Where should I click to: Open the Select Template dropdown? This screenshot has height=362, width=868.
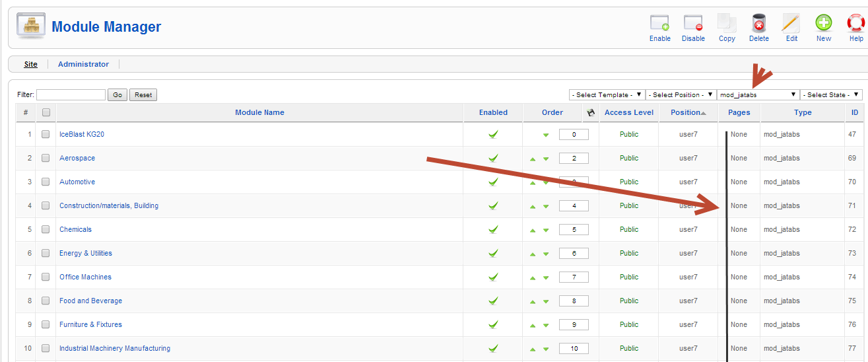(x=607, y=94)
